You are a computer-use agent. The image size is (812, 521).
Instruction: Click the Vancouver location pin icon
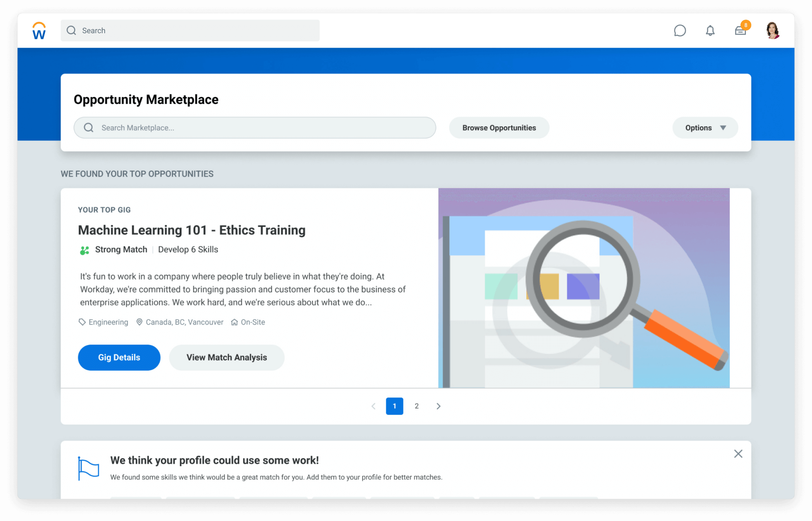(139, 322)
